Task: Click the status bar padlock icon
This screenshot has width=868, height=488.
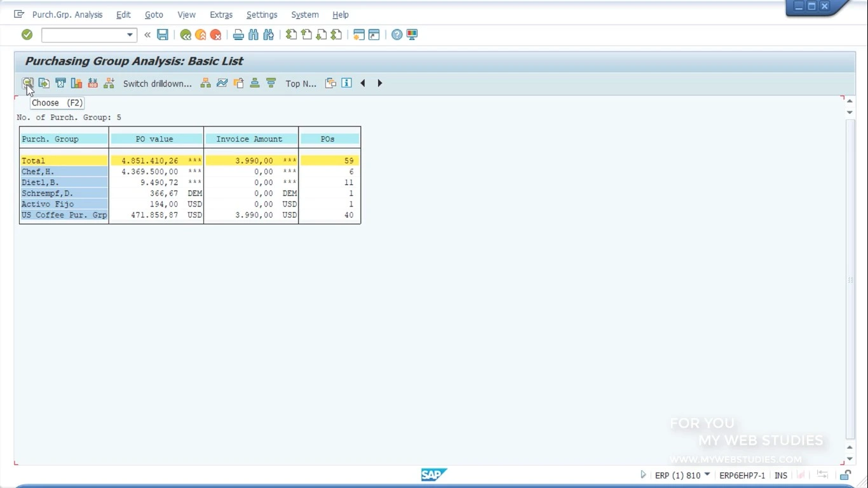Action: click(846, 475)
